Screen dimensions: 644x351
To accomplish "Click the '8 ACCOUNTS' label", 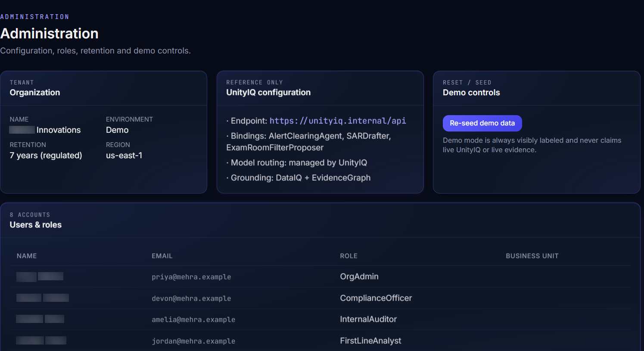I will pos(30,215).
